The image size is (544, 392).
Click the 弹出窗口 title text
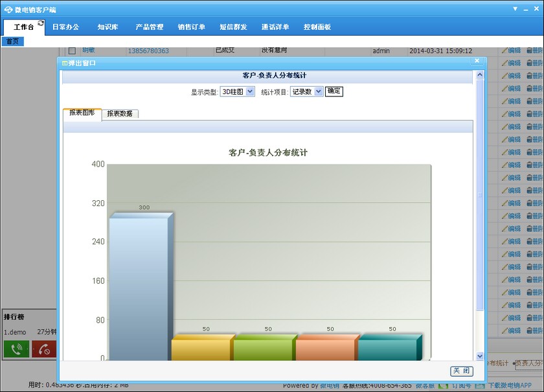pos(82,63)
